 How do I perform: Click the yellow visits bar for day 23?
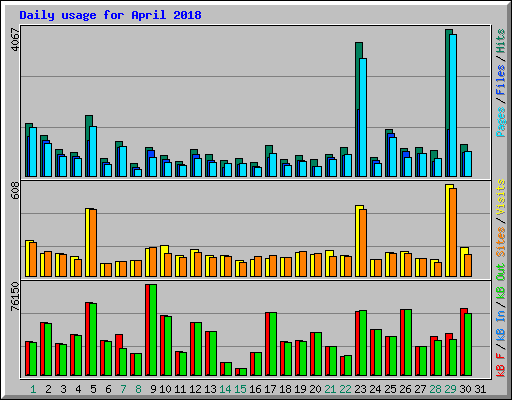[x=358, y=241]
